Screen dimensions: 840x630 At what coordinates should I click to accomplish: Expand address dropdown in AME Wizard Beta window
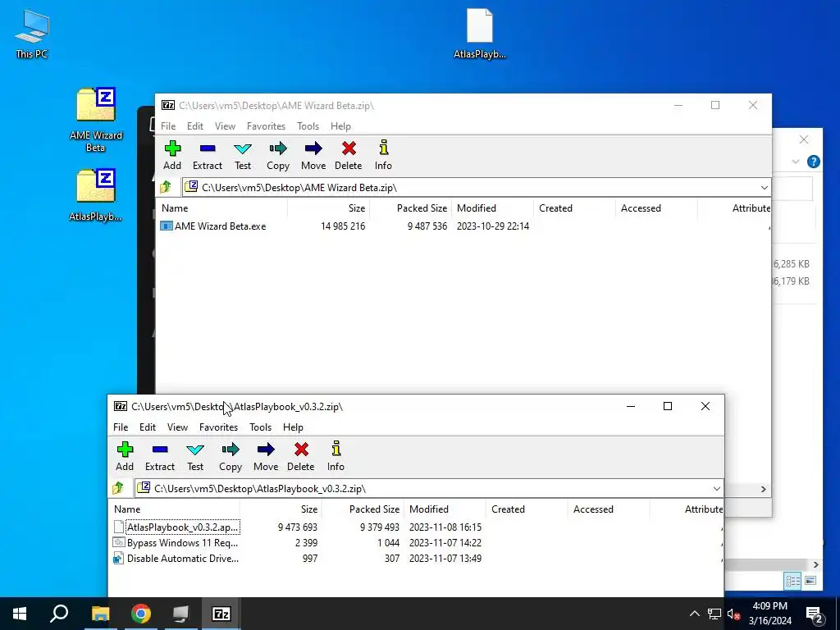coord(764,188)
